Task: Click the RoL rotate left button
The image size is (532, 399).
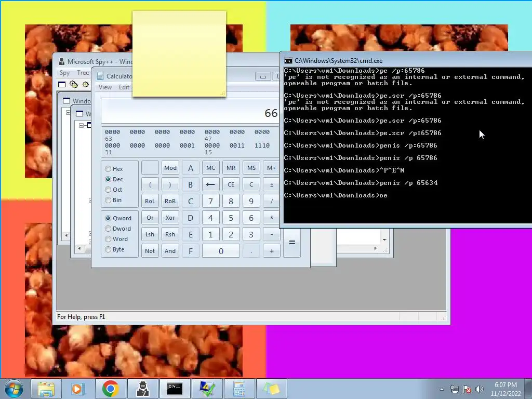Action: coord(150,201)
